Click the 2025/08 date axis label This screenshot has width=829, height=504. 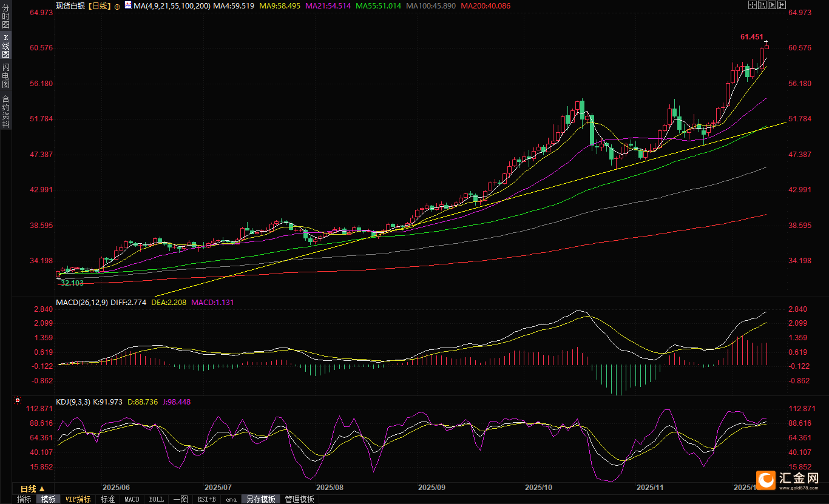[x=330, y=487]
